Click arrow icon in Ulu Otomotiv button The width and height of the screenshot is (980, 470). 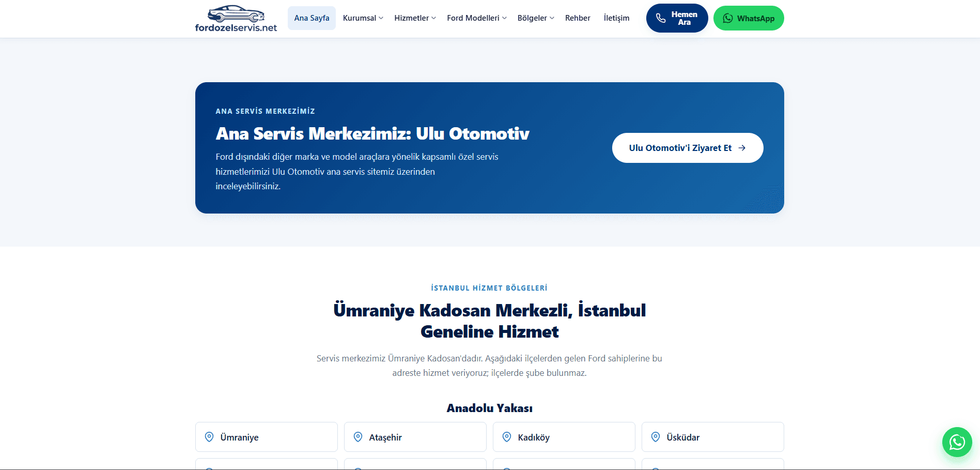pyautogui.click(x=742, y=148)
